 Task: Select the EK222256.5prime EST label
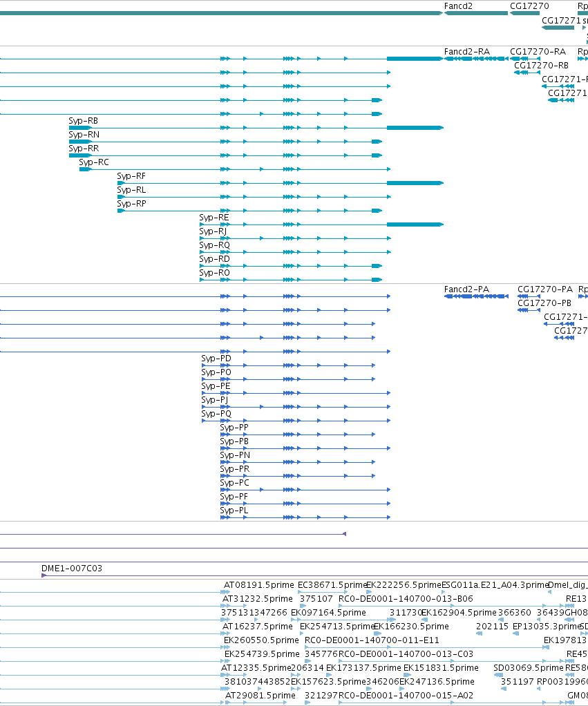coord(404,585)
